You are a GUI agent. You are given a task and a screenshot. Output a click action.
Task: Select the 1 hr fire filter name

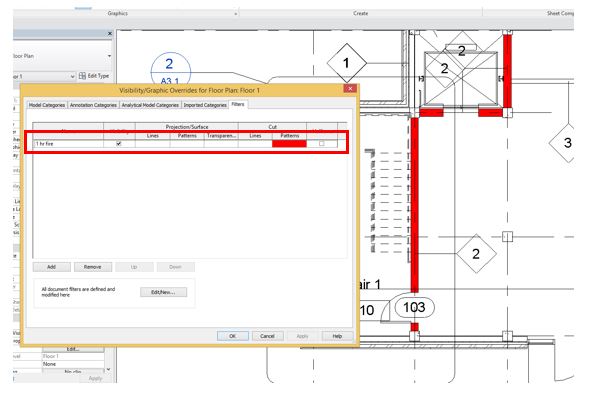[68, 144]
